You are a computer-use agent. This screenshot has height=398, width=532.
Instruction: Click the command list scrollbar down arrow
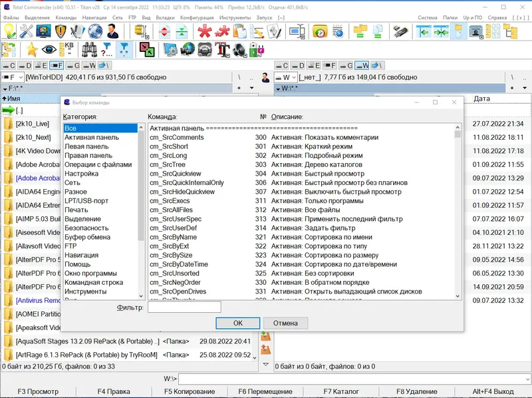458,296
